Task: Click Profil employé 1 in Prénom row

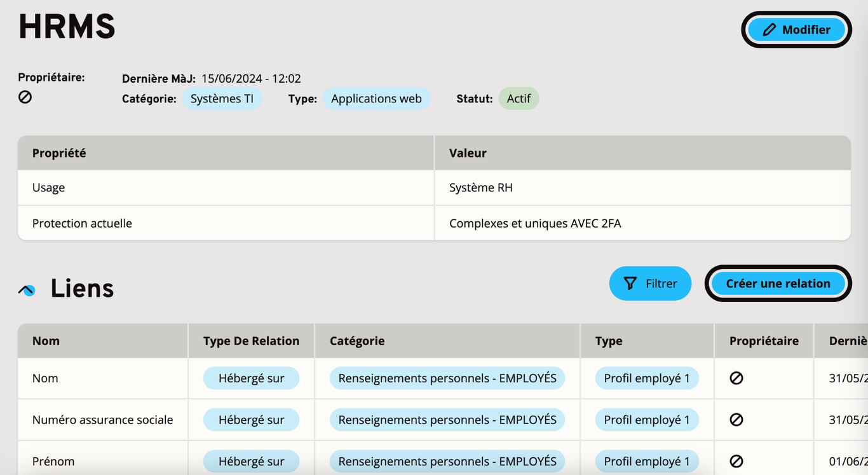Action: pos(647,461)
